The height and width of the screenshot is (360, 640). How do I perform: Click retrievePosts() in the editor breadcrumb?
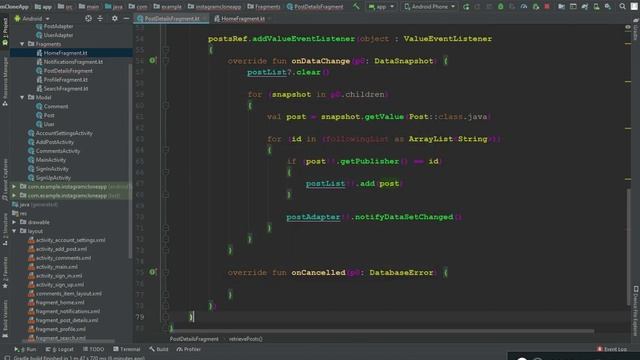coord(246,339)
